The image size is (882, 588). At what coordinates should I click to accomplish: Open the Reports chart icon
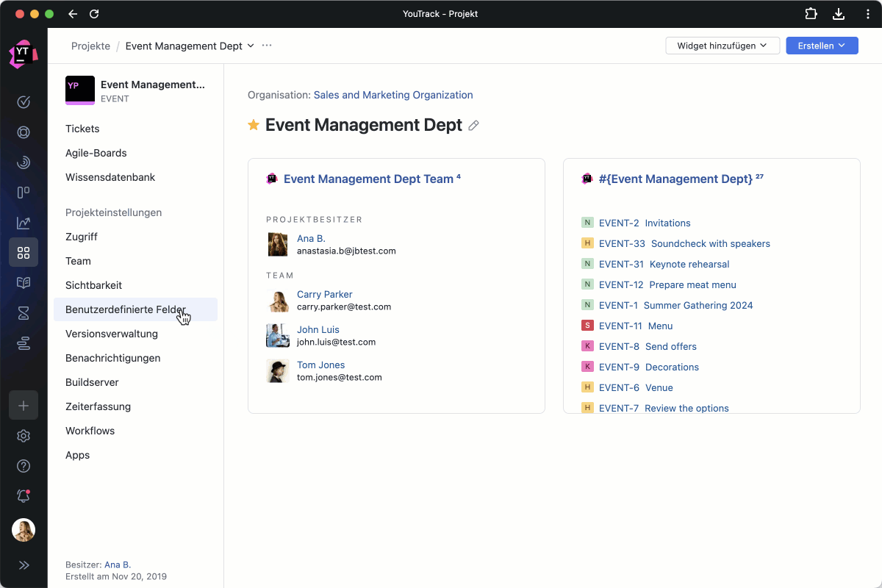pyautogui.click(x=24, y=223)
